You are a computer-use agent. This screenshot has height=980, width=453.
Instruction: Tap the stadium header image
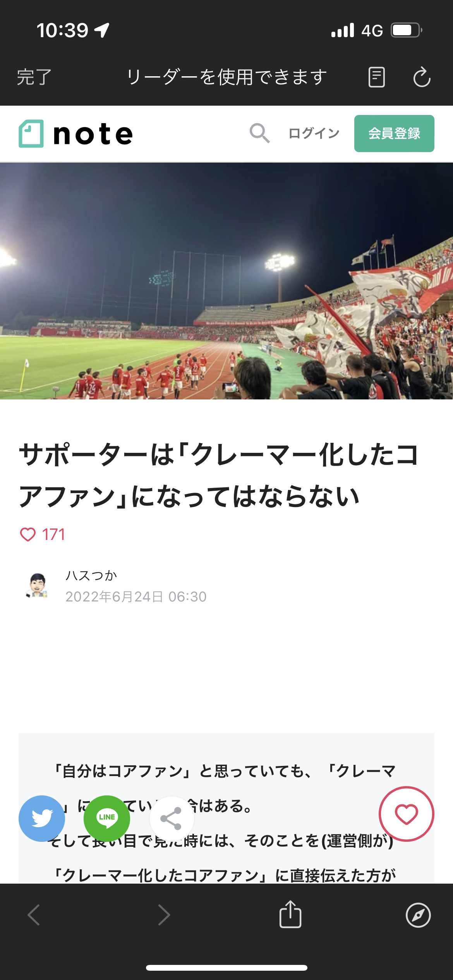click(226, 281)
